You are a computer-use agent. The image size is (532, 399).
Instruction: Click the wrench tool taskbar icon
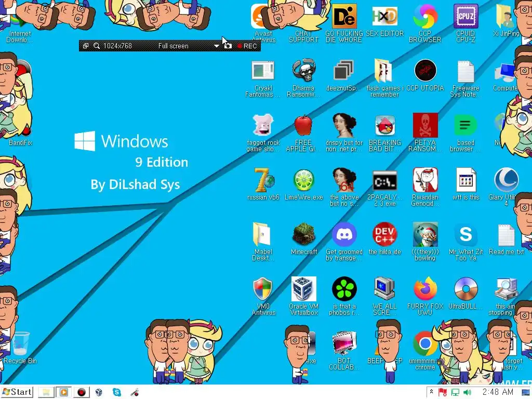pos(135,393)
